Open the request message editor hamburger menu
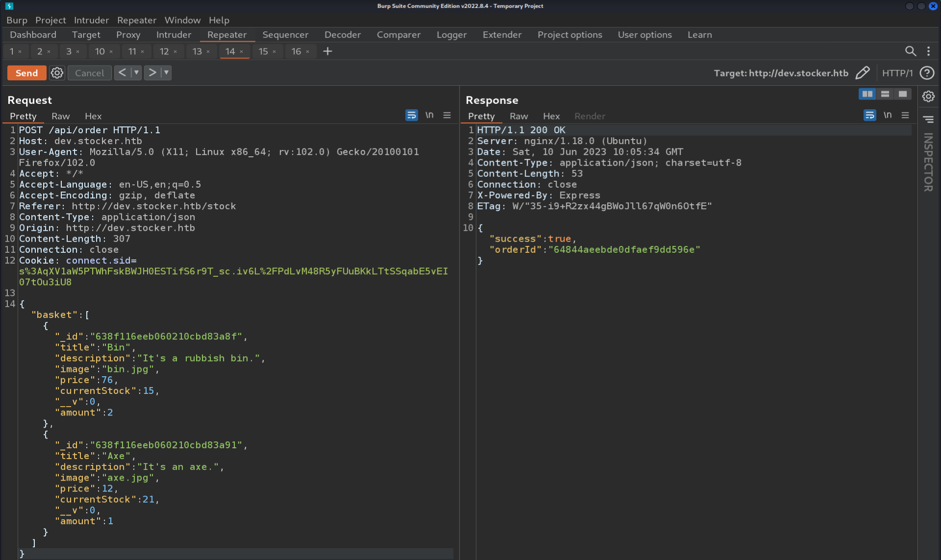The height and width of the screenshot is (560, 941). (447, 115)
